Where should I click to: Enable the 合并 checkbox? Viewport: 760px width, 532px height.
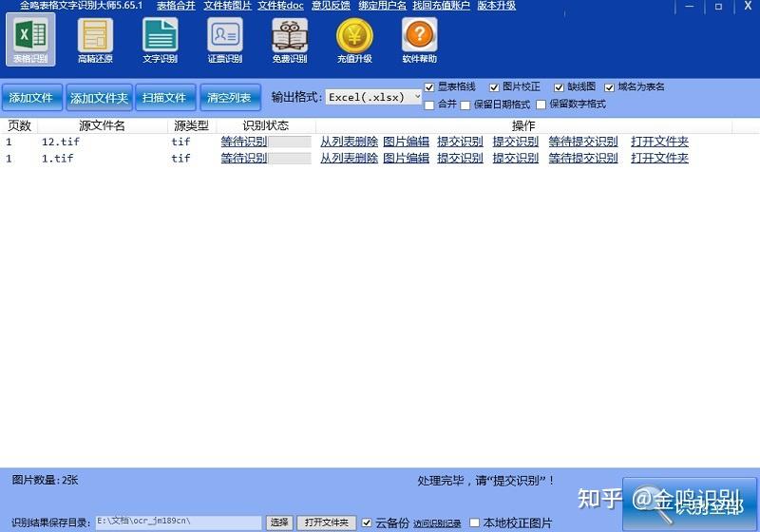429,104
